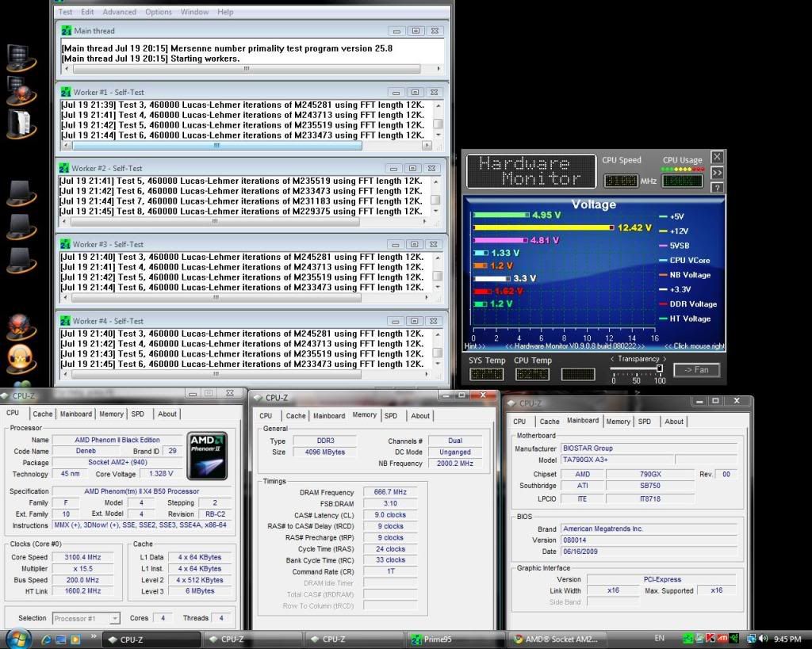
Task: Open the volume speaker icon in system tray
Action: pos(763,639)
